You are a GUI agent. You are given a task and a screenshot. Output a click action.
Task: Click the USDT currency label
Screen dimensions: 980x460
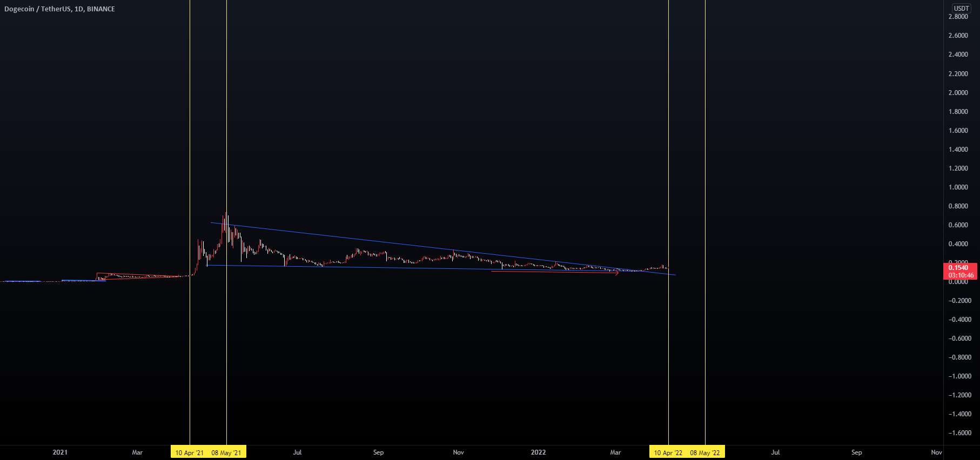[961, 8]
